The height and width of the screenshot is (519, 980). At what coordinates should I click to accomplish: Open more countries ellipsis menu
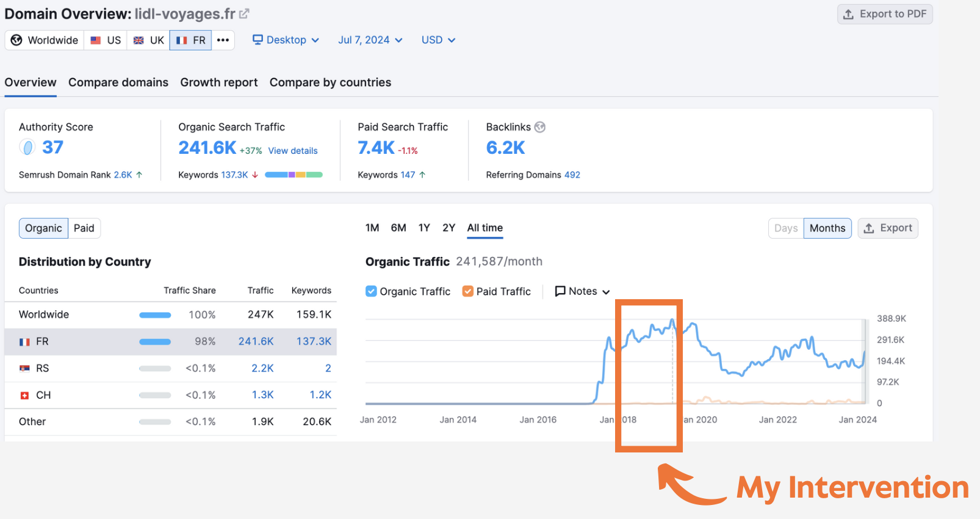pyautogui.click(x=223, y=40)
